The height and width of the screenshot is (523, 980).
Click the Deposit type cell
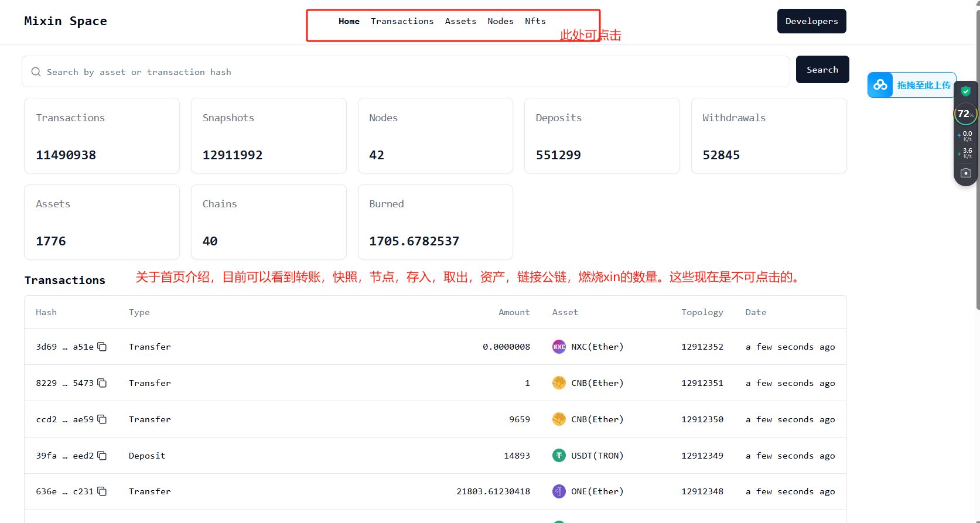click(147, 456)
